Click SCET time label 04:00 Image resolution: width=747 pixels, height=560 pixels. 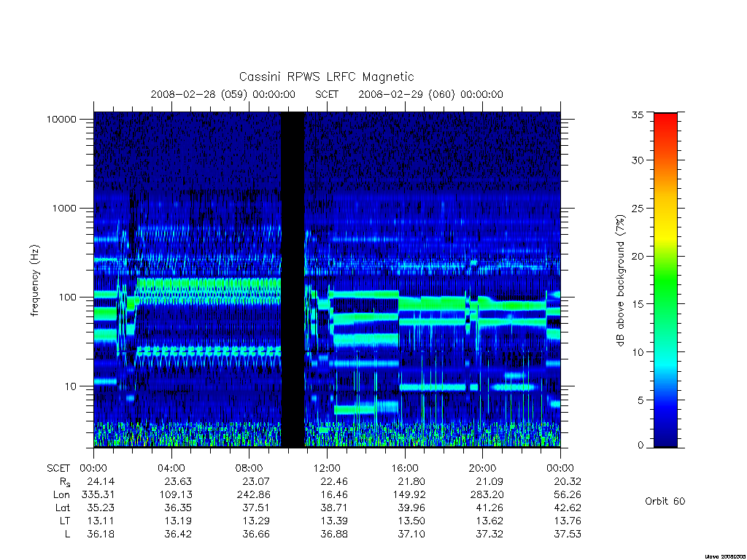[x=171, y=468]
